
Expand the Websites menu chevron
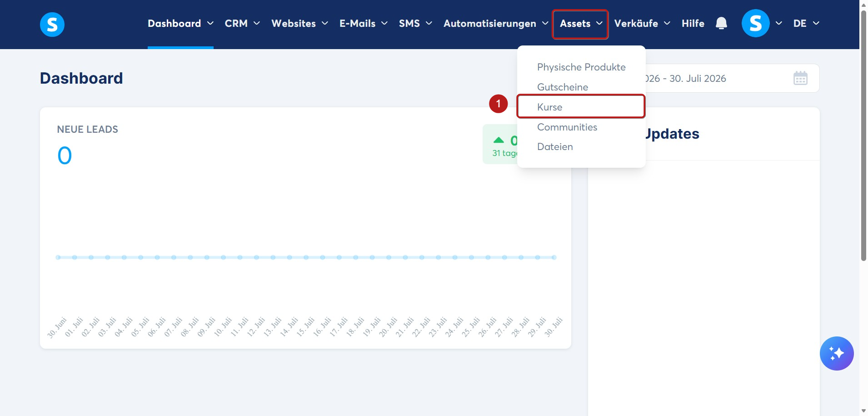pos(325,23)
